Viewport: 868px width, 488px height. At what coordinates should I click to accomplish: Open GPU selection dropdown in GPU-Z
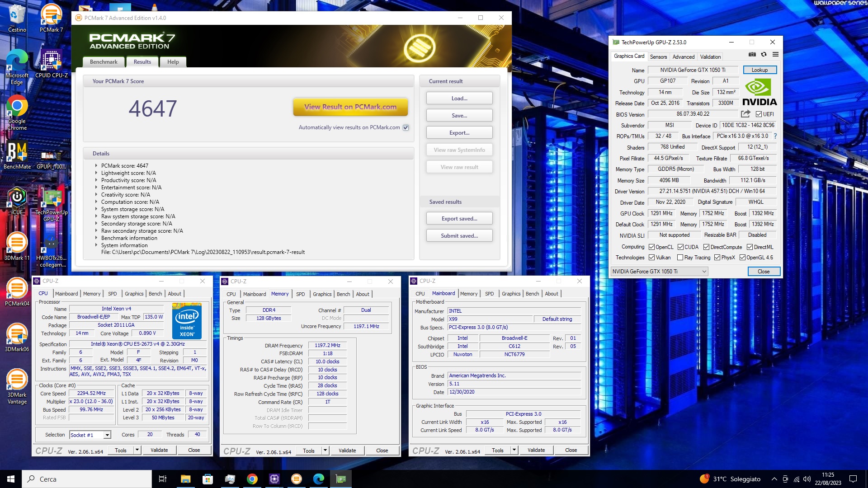coord(659,272)
